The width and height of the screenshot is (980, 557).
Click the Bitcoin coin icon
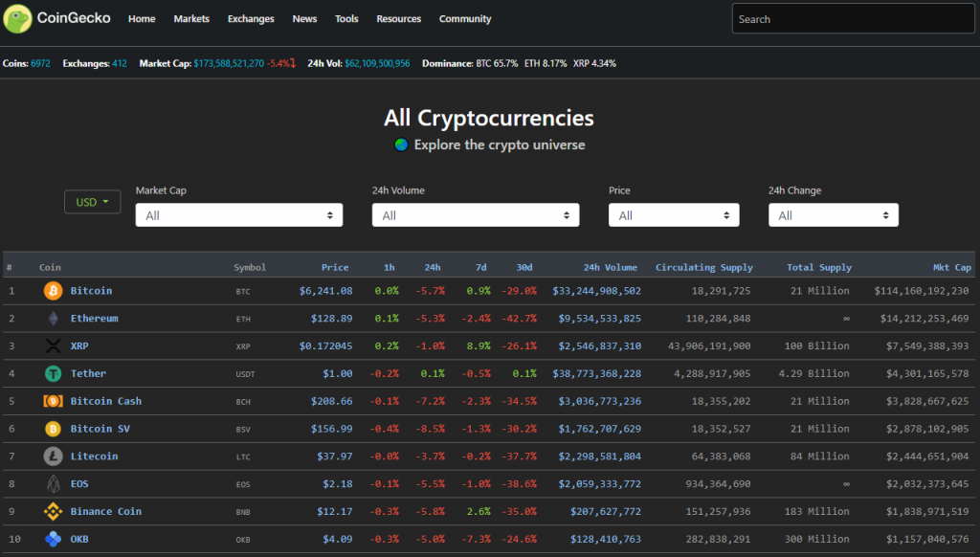tap(53, 290)
